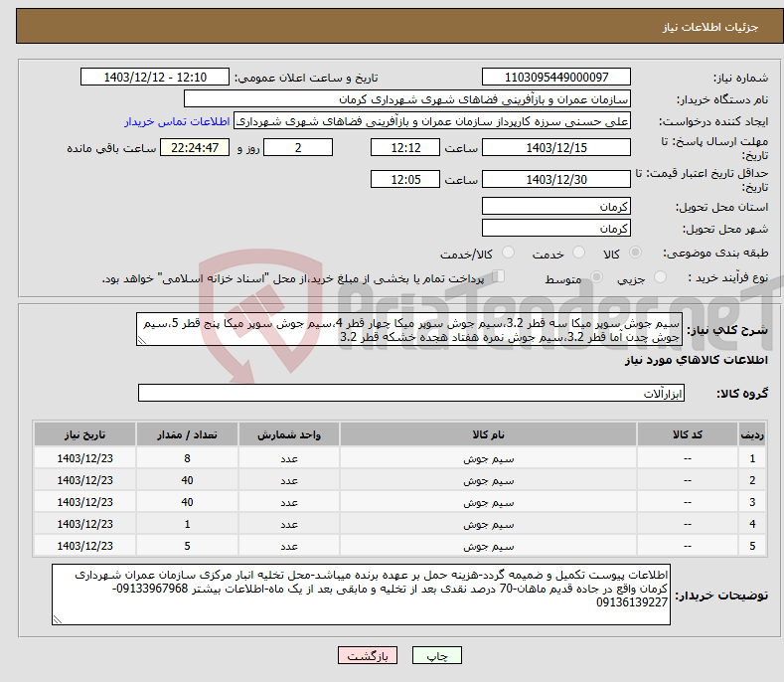The height and width of the screenshot is (682, 784).
Task: Click the remaining days field showing 2
Action: pos(298,147)
